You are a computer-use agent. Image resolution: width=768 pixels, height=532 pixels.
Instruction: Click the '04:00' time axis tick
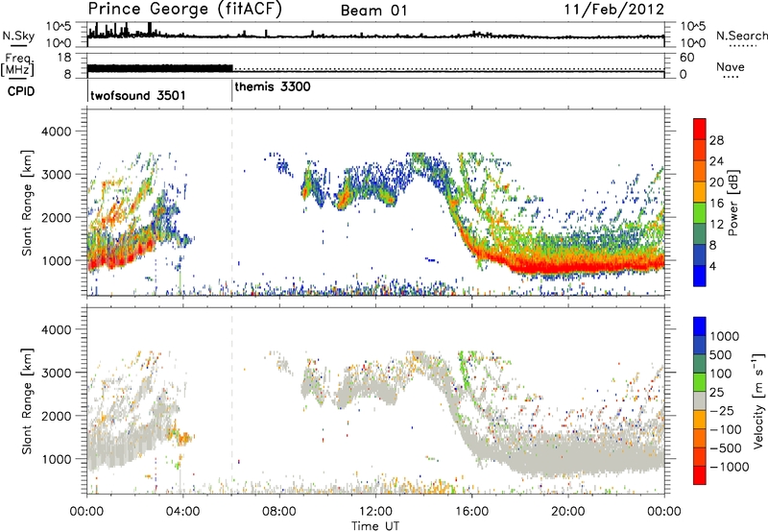183,512
